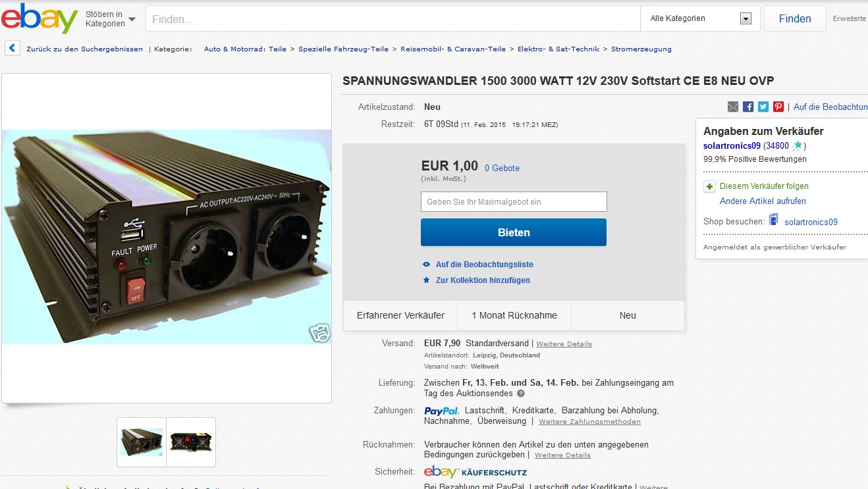Click image enlarge icon on product photo

(319, 333)
